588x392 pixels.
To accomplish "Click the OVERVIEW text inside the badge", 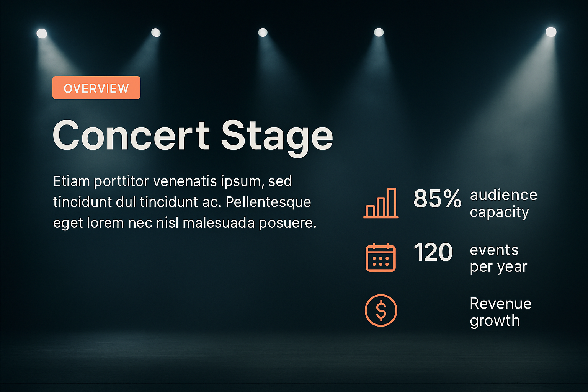I will coord(96,88).
